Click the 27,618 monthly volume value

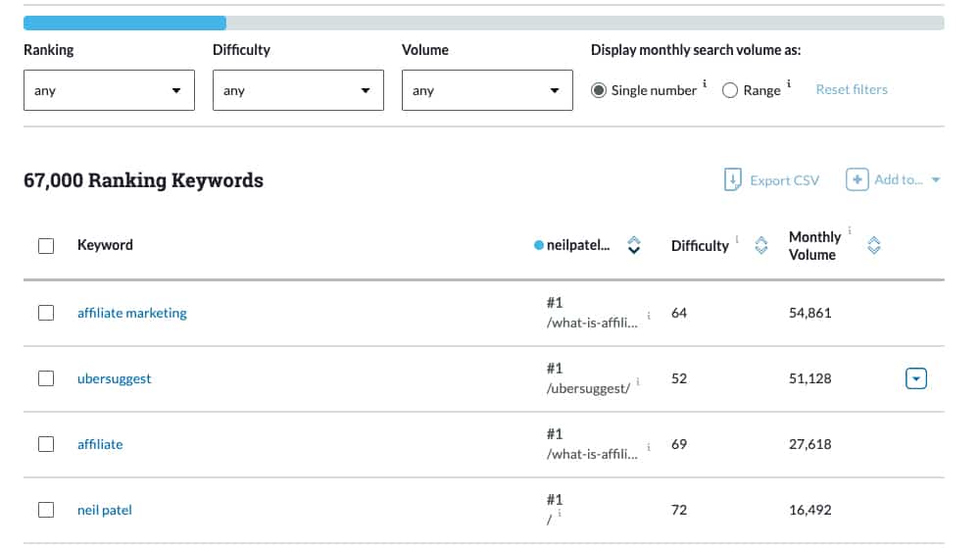[x=810, y=444]
